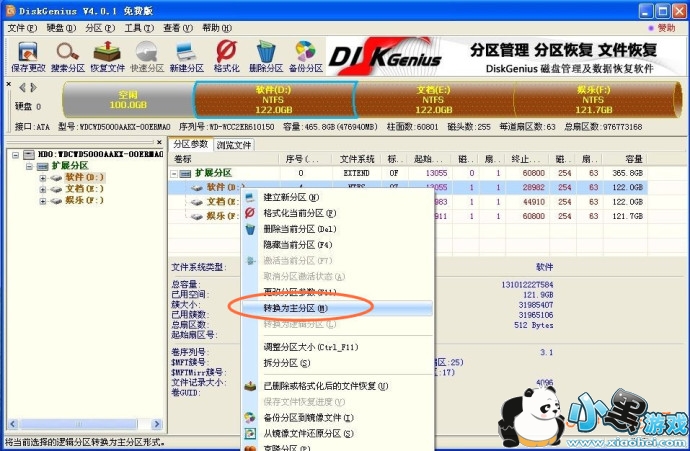690x451 pixels.
Task: Select 文档(E:) in the left tree
Action: 84,189
